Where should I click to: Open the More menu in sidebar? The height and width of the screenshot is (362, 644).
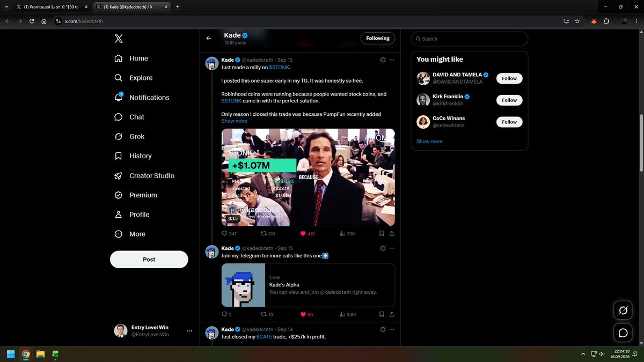130,234
